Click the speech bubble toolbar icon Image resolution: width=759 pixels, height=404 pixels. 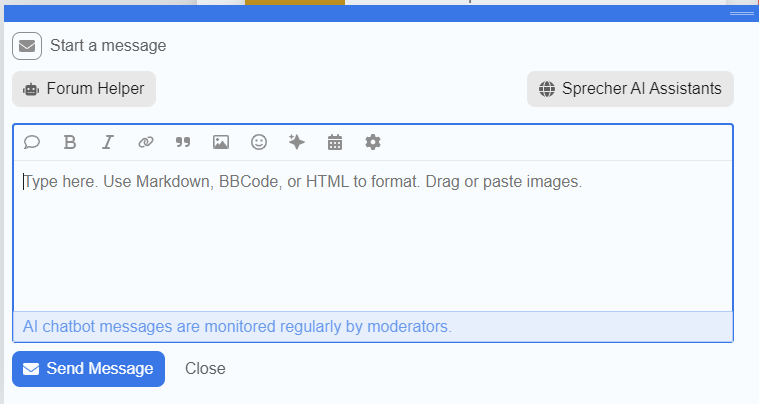pyautogui.click(x=32, y=143)
